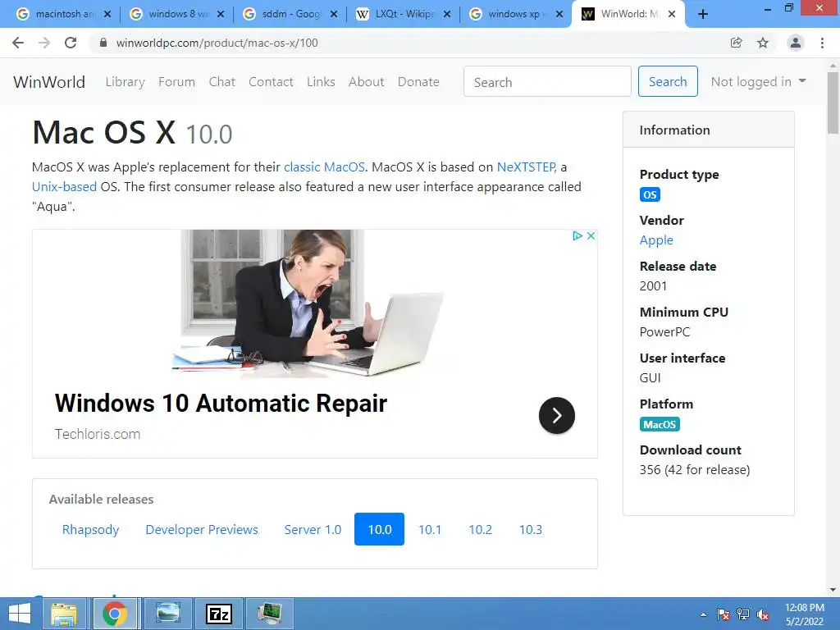The width and height of the screenshot is (840, 630).
Task: Bookmark this page with the star icon
Action: coord(763,43)
